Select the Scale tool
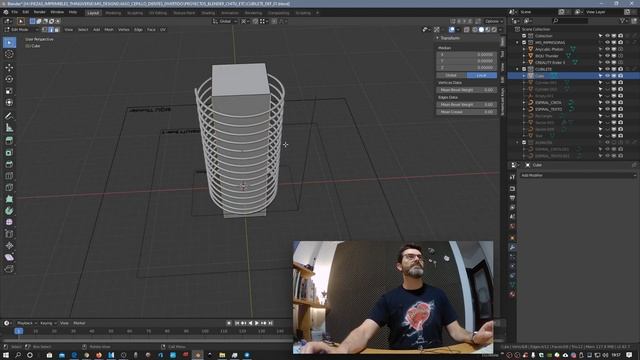The height and width of the screenshot is (360, 640). (9, 91)
